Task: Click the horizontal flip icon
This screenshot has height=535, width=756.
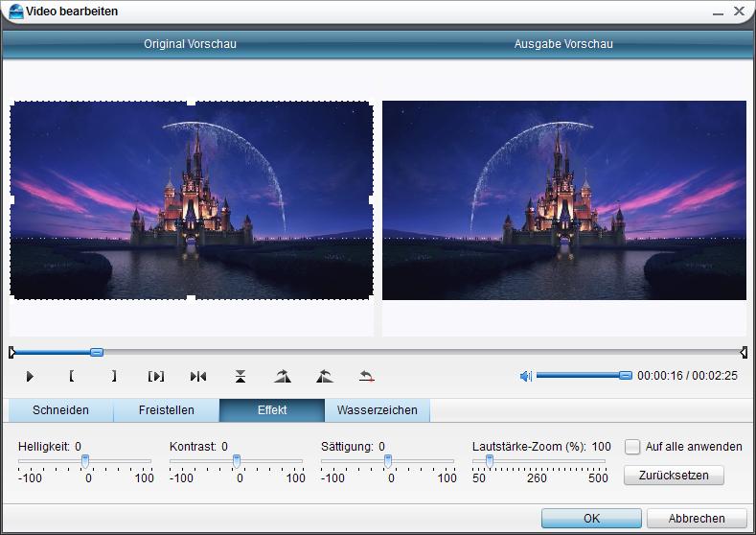Action: 198,377
